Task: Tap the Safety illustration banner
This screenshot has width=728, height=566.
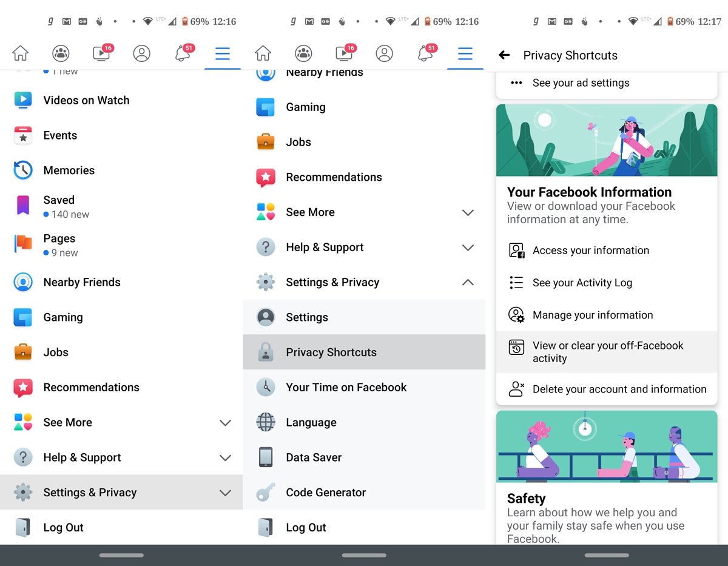Action: tap(607, 446)
